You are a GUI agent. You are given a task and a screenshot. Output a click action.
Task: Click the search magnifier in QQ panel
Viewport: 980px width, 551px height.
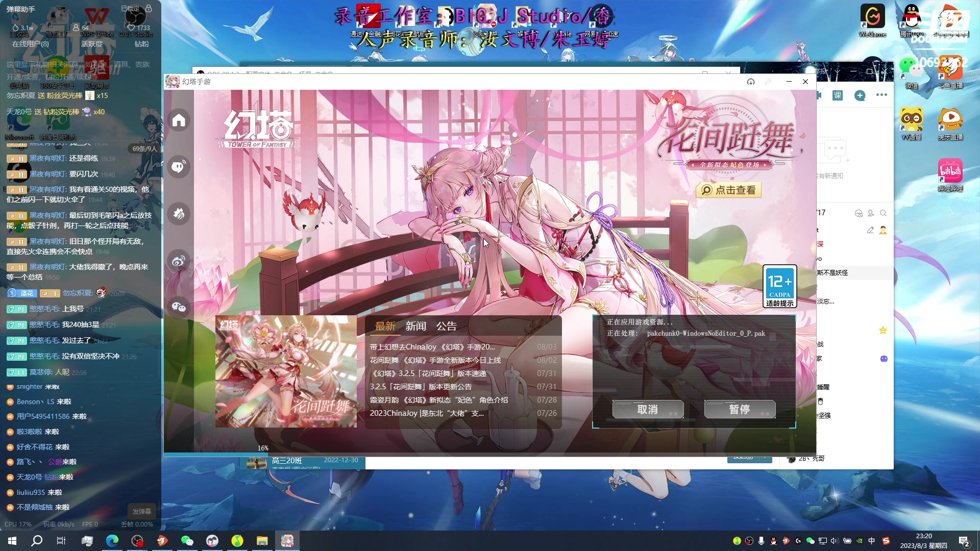[884, 213]
